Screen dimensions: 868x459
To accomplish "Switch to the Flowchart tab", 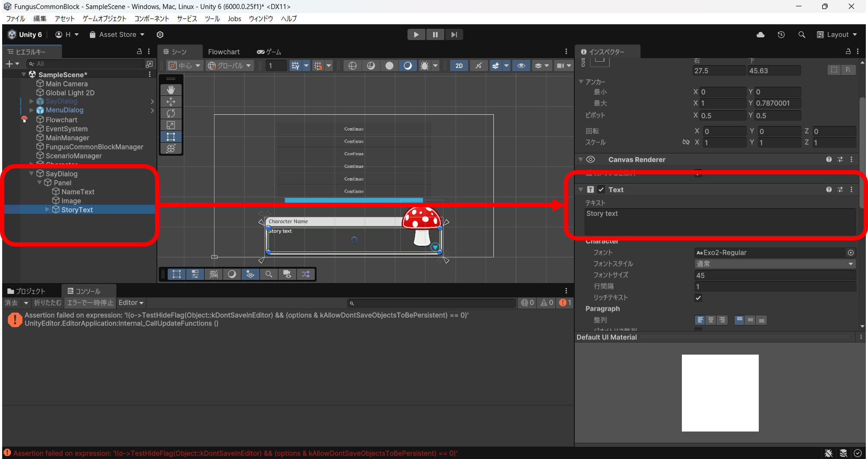I will [x=224, y=51].
